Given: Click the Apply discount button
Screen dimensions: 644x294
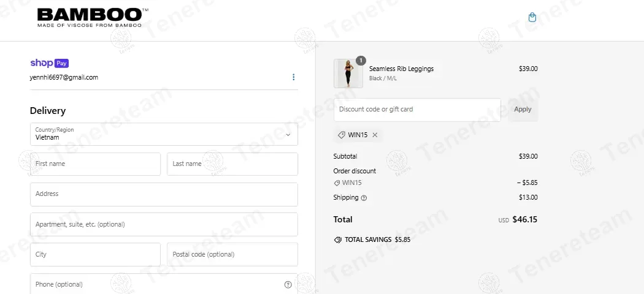Looking at the screenshot, I should [523, 110].
